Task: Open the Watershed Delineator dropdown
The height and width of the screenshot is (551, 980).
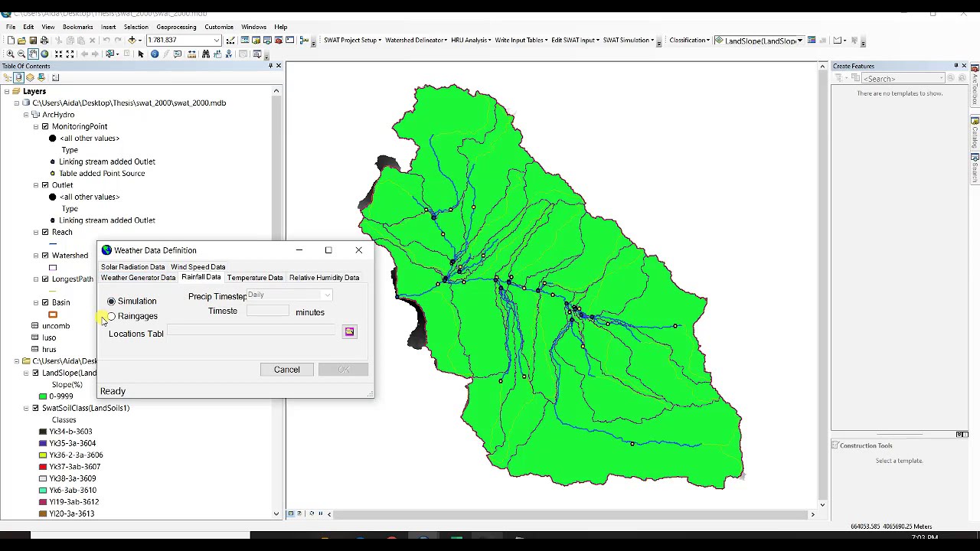Action: point(416,40)
